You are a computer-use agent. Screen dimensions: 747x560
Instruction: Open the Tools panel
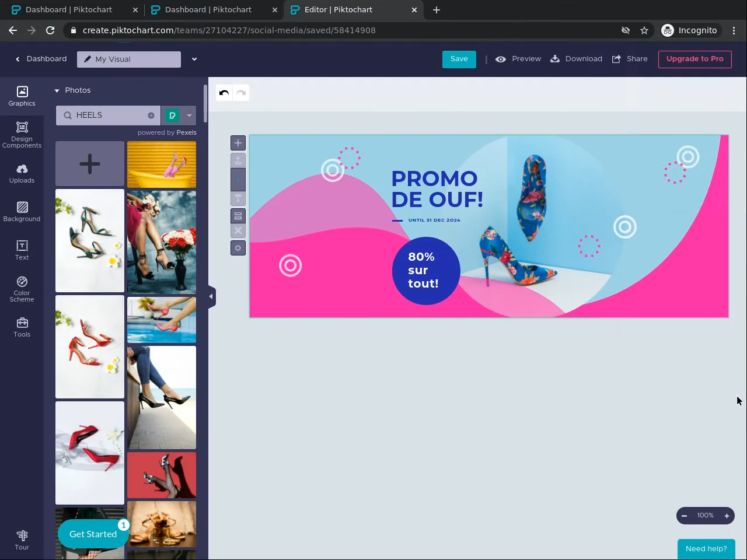click(22, 328)
